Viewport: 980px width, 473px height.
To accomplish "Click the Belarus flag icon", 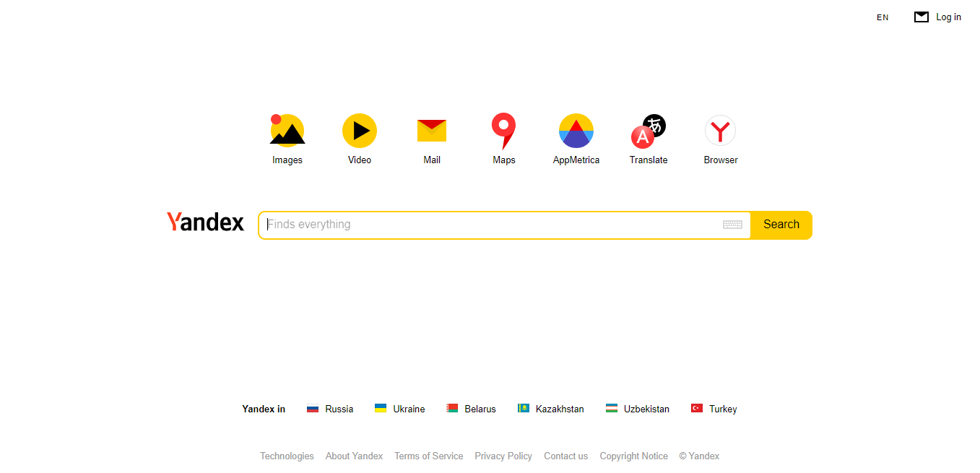I will tap(452, 409).
